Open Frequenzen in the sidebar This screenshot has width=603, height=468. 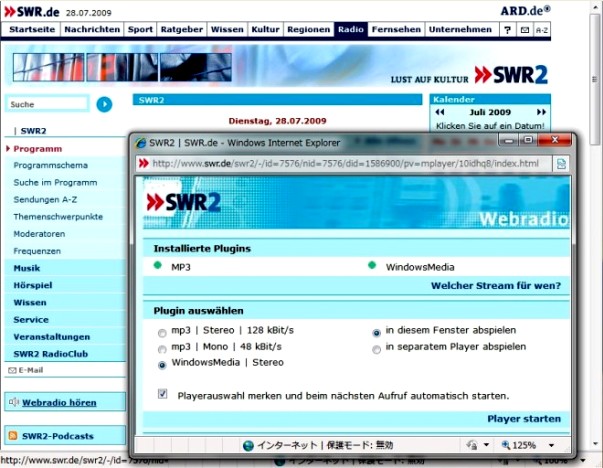tap(37, 251)
